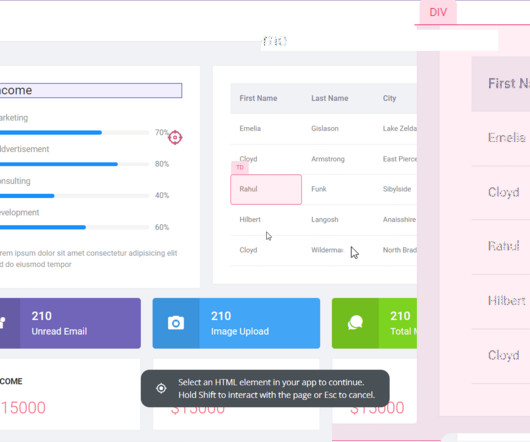Click the First Name column header
Viewport: 530px width, 442px height.
click(258, 98)
